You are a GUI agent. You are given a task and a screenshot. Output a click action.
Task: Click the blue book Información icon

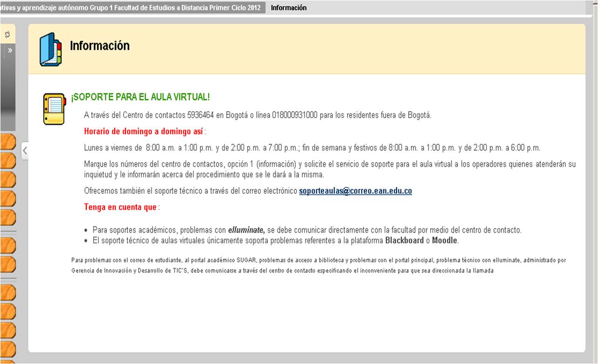(50, 49)
